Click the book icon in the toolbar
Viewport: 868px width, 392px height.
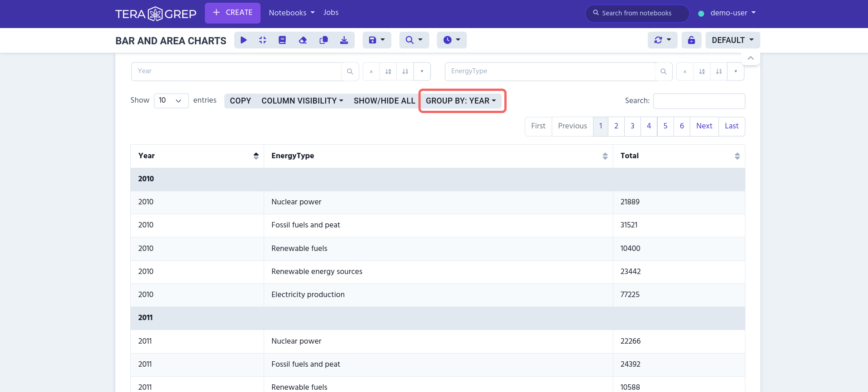(282, 40)
